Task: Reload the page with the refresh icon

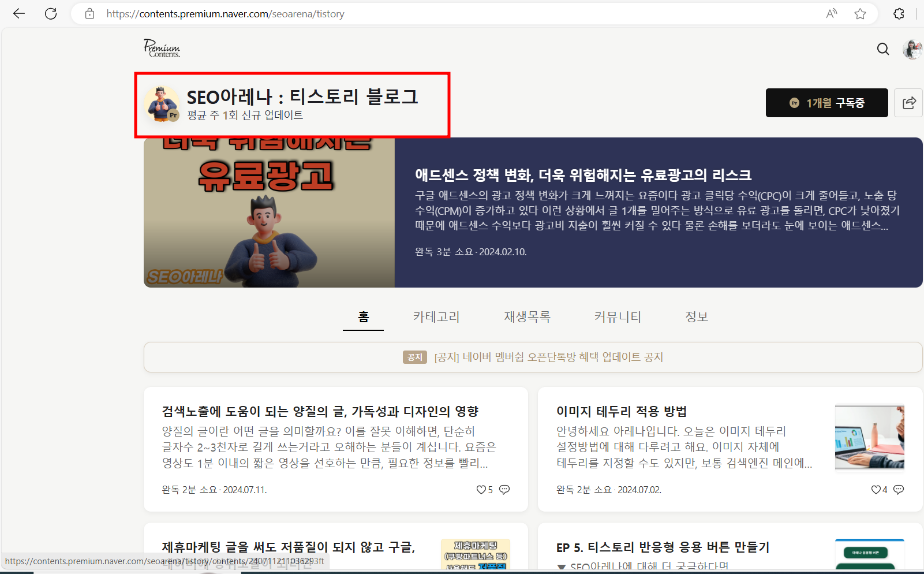Action: coord(51,14)
